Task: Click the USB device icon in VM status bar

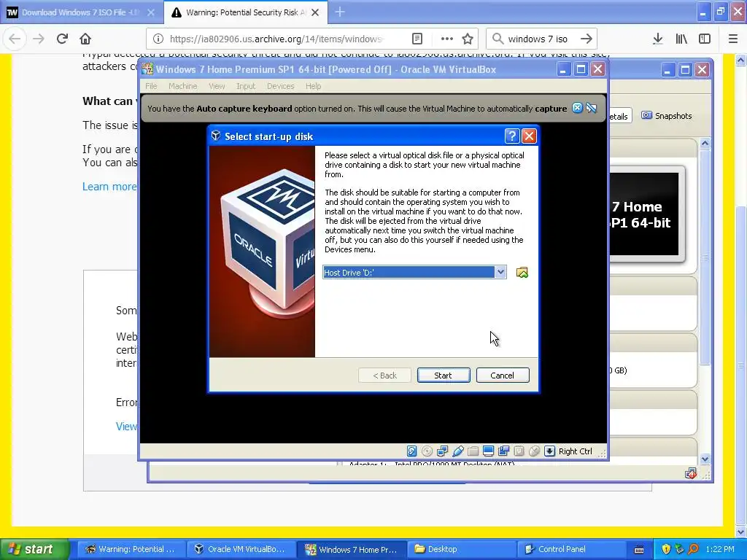Action: point(458,451)
